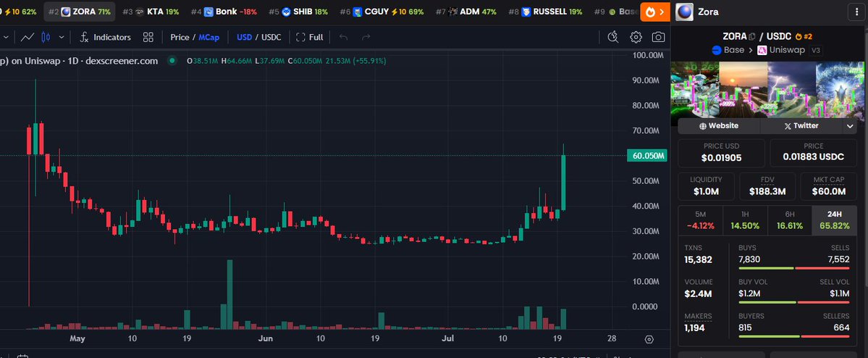
Task: Click the time axis settings icon
Action: click(x=649, y=339)
